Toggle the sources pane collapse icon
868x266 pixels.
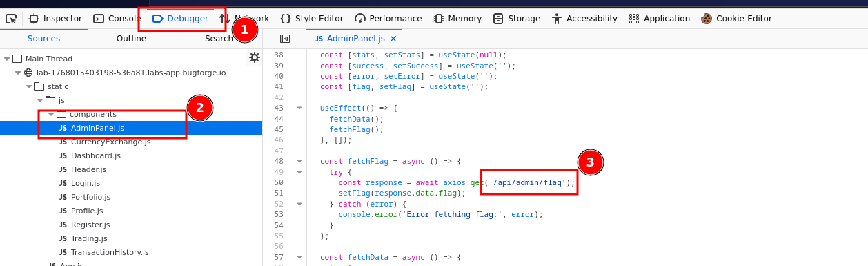coord(285,39)
